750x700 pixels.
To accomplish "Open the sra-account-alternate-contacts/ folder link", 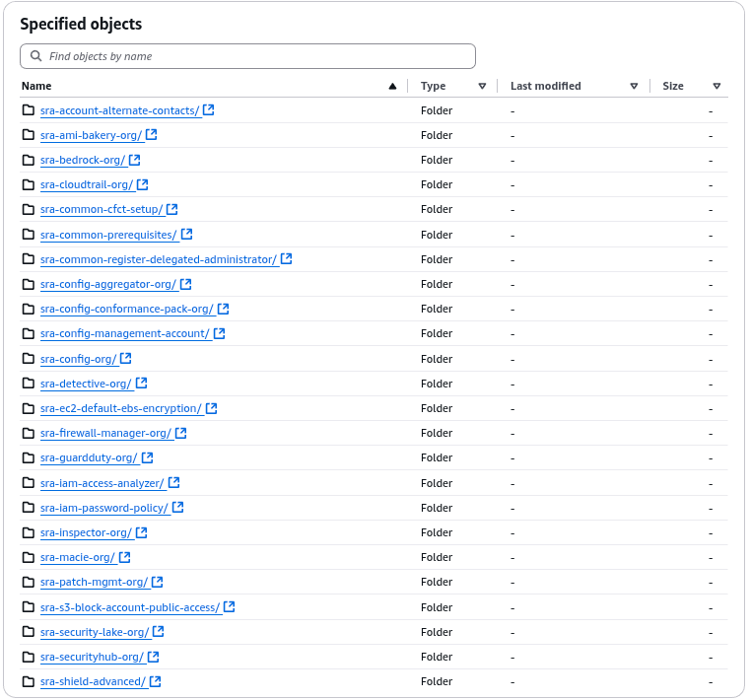I will 119,110.
